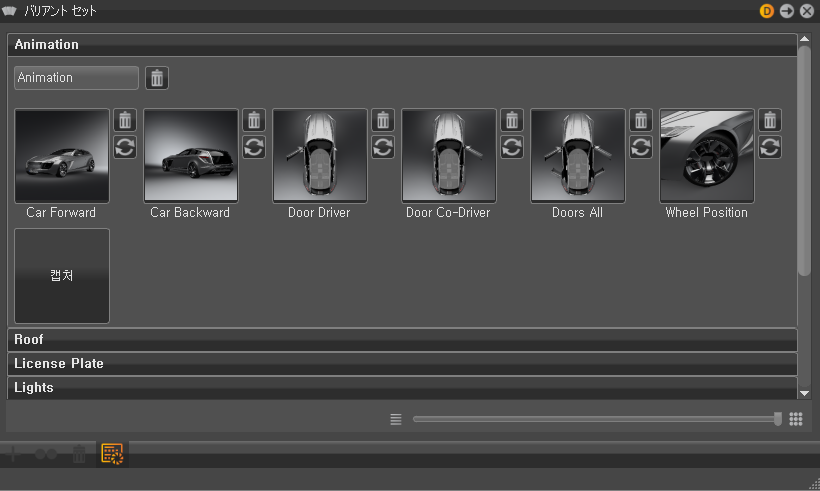
Task: Select the Doors All thumbnail
Action: coord(578,156)
